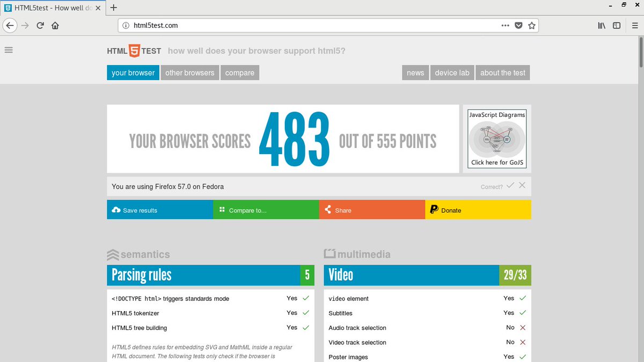The height and width of the screenshot is (362, 644).
Task: Click the cloud icon on Save results
Action: click(116, 210)
